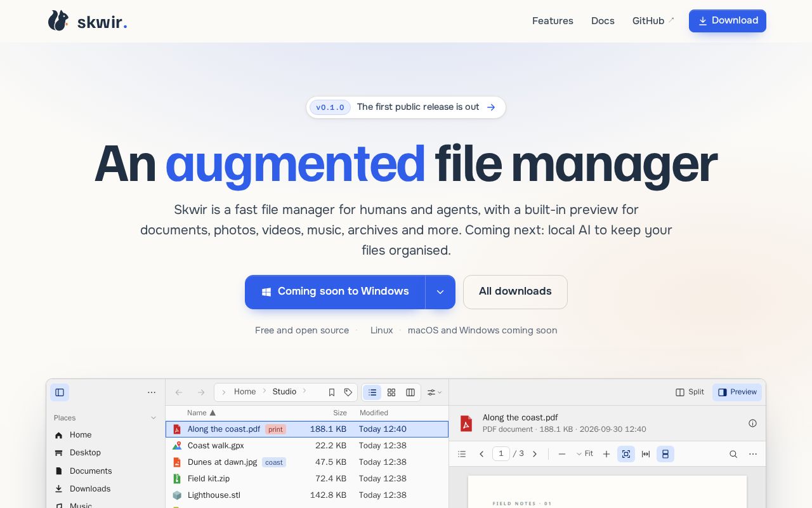Search inside the PDF preview
The image size is (812, 508).
[733, 454]
